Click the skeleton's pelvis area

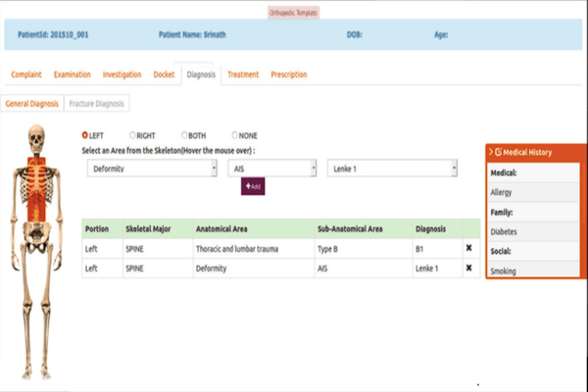click(36, 236)
